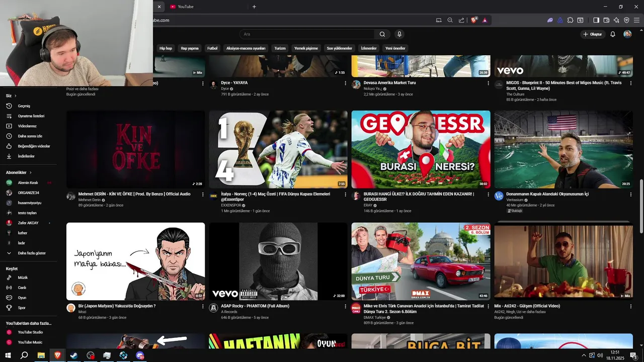Viewport: 644px width, 362px height.
Task: Open options menu for Dyce - YAYAYA
Action: pos(345,83)
